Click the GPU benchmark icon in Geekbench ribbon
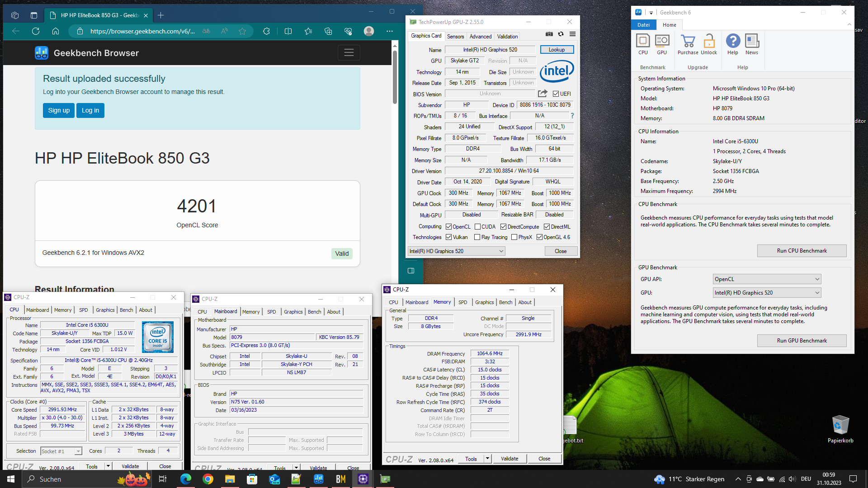The image size is (868, 488). click(662, 45)
